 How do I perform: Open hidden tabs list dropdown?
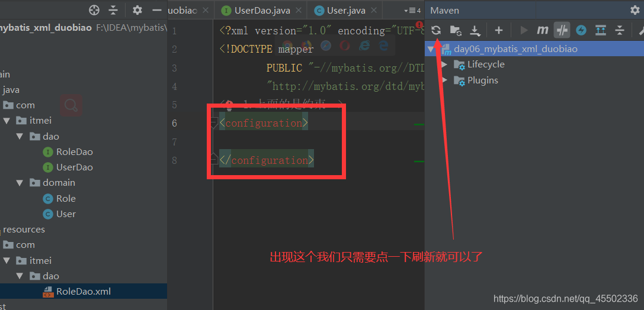tap(412, 11)
